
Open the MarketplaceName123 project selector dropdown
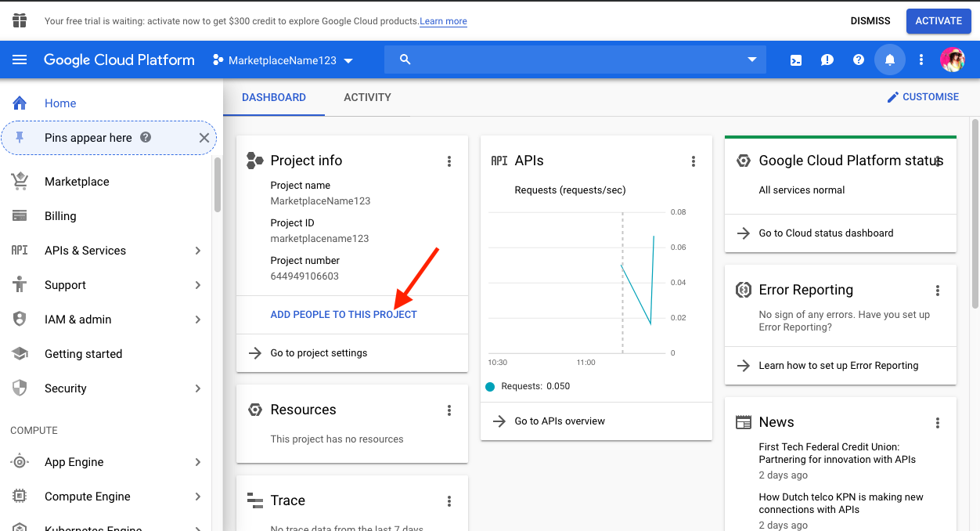pyautogui.click(x=283, y=60)
